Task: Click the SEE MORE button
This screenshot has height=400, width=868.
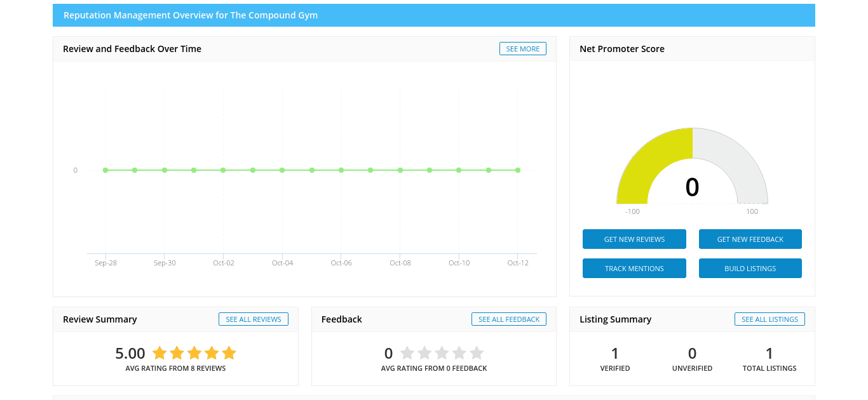Action: [x=522, y=49]
